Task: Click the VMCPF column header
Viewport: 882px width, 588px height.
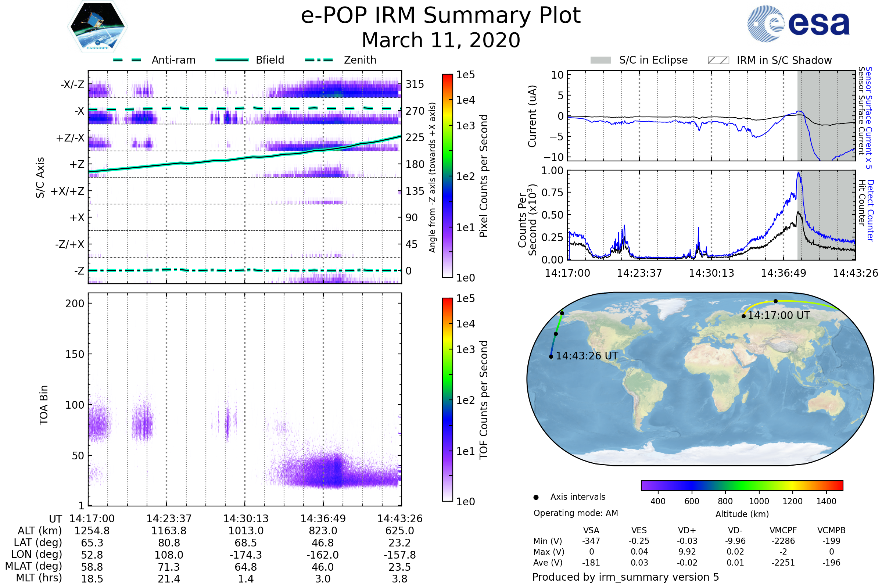Action: click(783, 530)
